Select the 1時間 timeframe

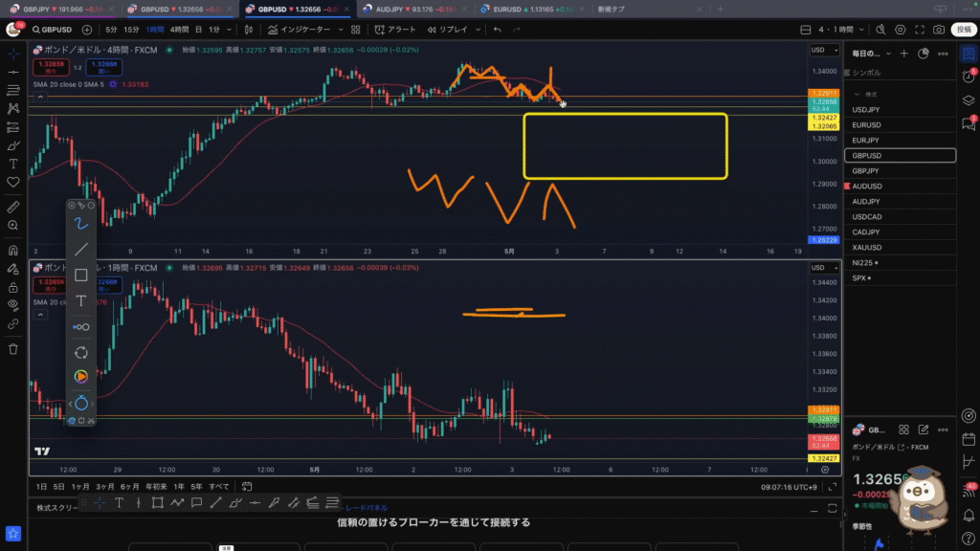(x=155, y=30)
